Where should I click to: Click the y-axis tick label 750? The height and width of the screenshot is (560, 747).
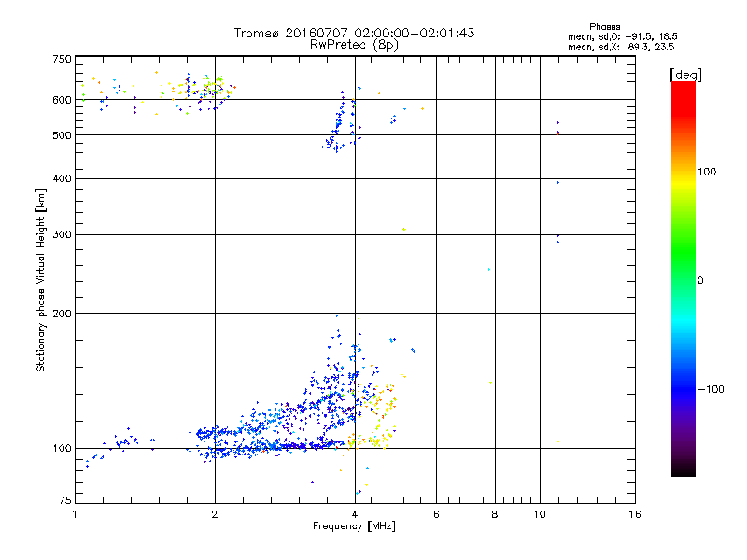[62, 59]
